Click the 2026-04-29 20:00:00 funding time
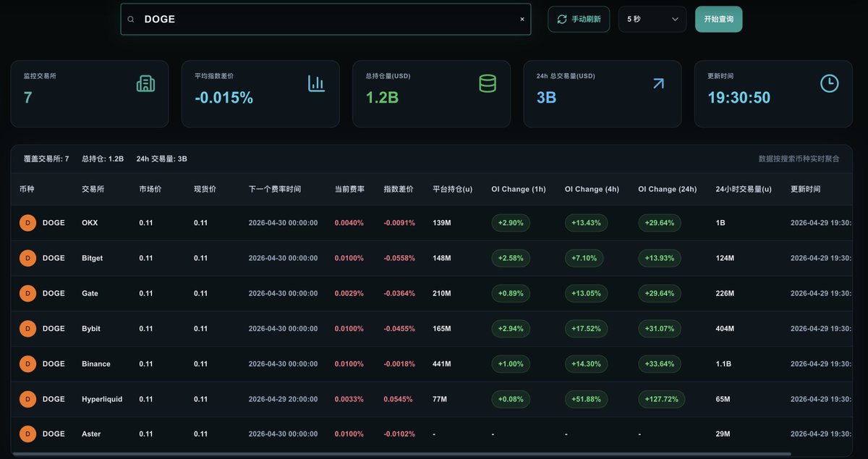The width and height of the screenshot is (868, 459). (x=283, y=399)
